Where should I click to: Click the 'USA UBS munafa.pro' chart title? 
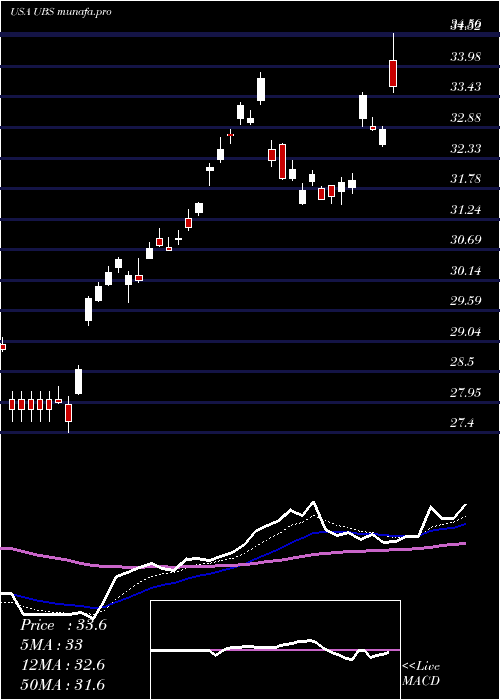click(61, 12)
